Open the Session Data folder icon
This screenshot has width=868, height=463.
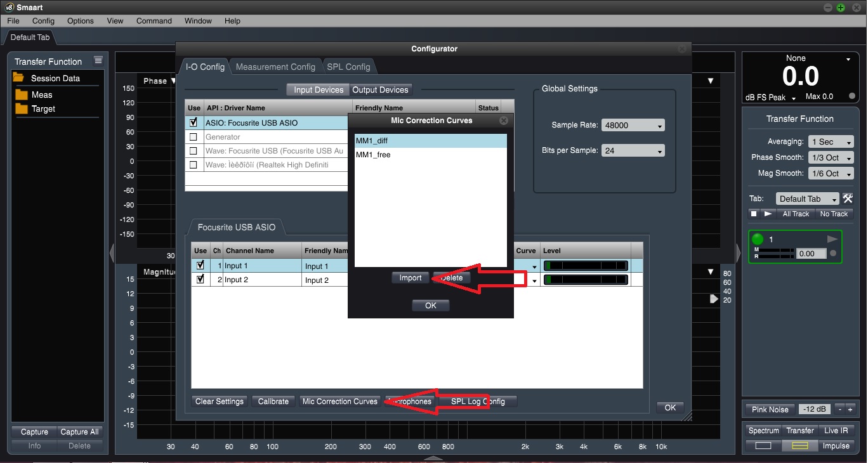click(18, 78)
